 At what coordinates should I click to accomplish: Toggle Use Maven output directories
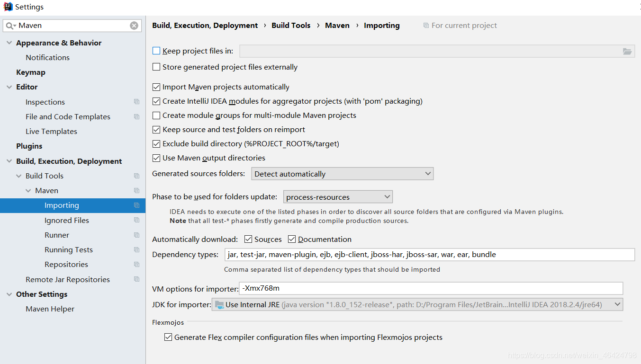156,158
